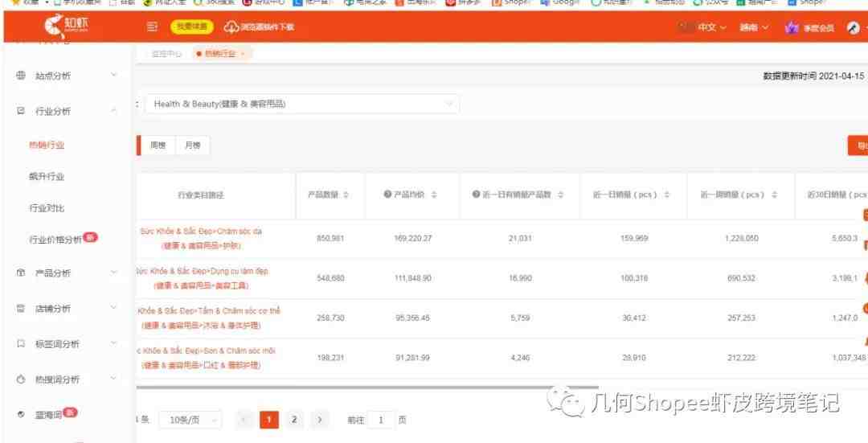Switch to the 周榜 tab
Screen dimensions: 868x443
point(158,145)
